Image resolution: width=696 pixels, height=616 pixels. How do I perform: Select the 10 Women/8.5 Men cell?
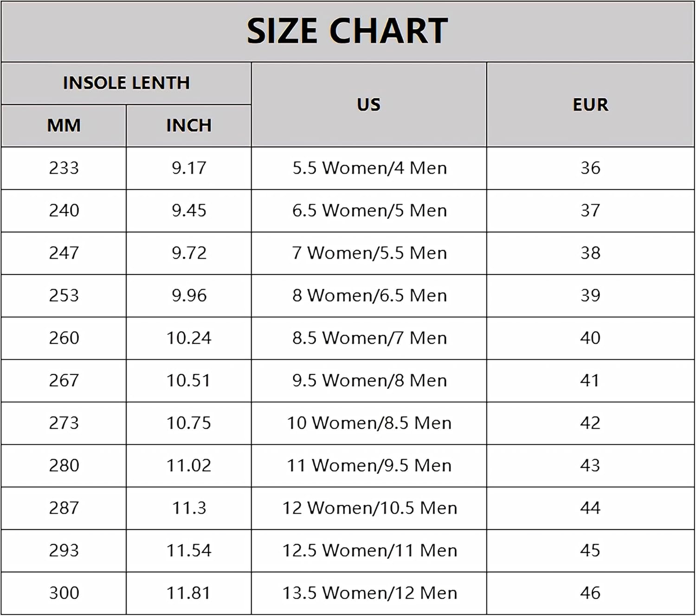(369, 423)
